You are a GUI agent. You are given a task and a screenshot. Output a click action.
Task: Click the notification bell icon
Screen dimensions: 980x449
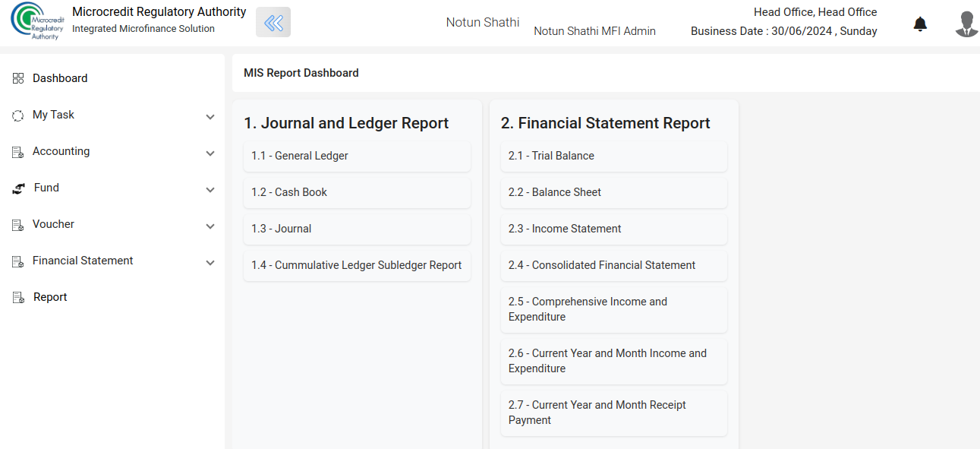920,24
